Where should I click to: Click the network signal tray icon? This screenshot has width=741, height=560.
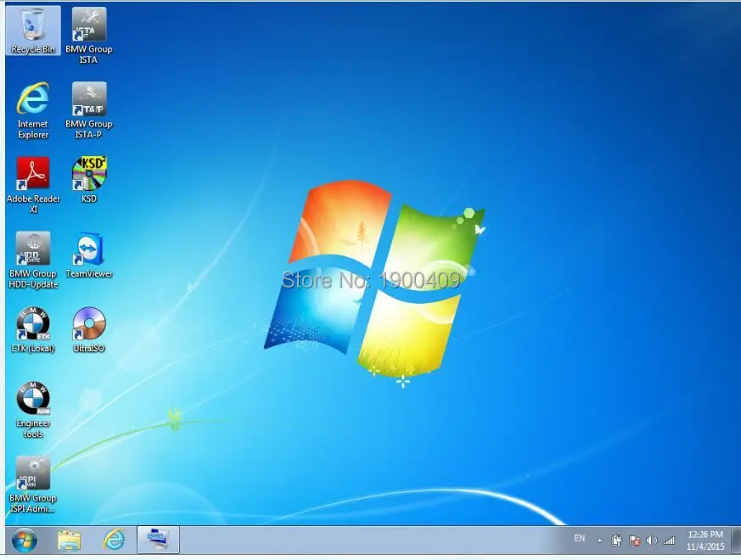click(x=669, y=540)
